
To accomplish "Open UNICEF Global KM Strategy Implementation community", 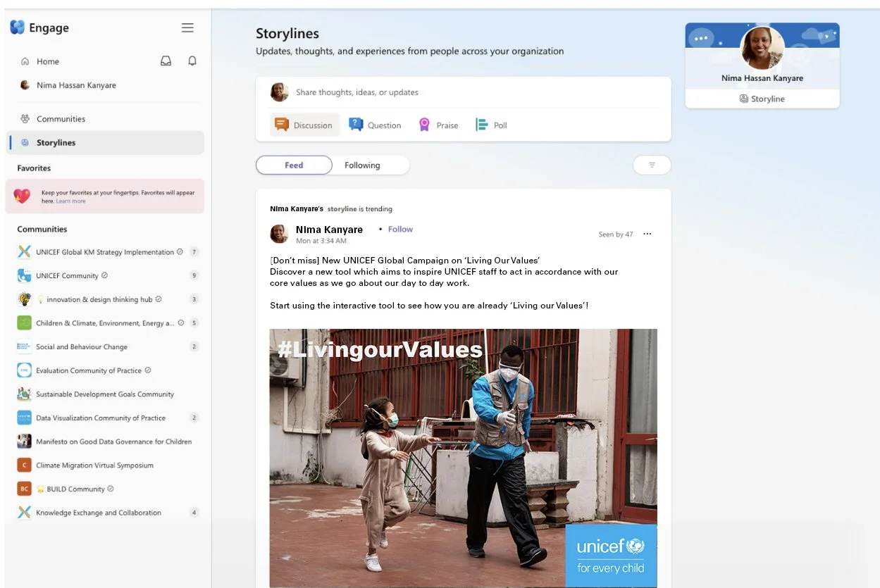I will pos(105,252).
